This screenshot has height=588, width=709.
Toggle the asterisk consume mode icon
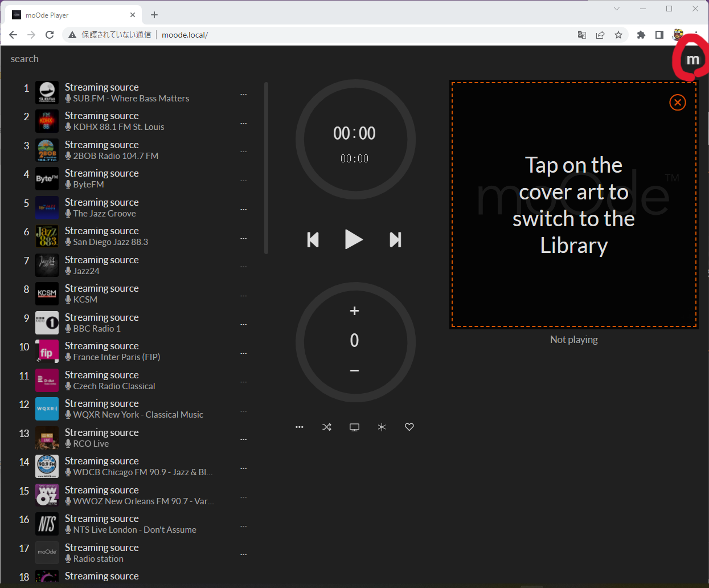[382, 427]
